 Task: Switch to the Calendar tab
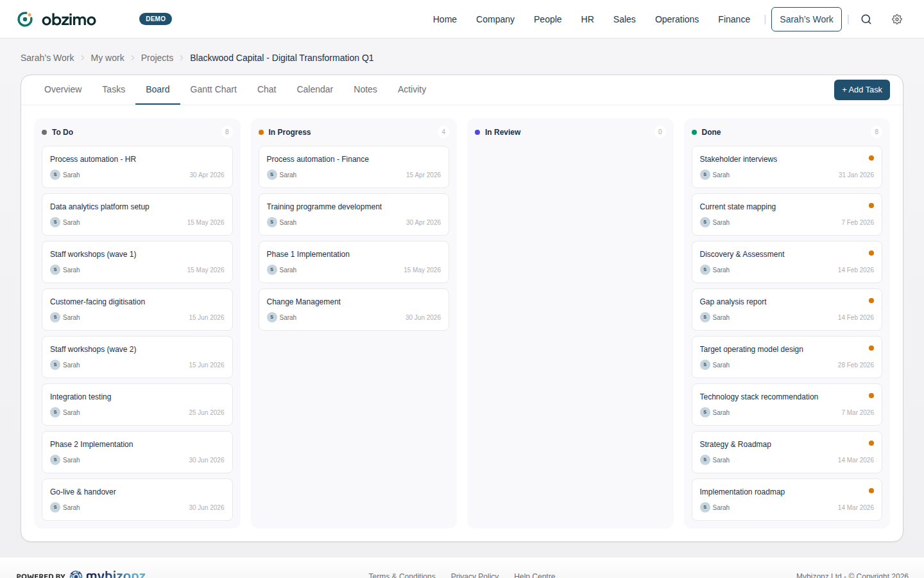click(x=315, y=89)
